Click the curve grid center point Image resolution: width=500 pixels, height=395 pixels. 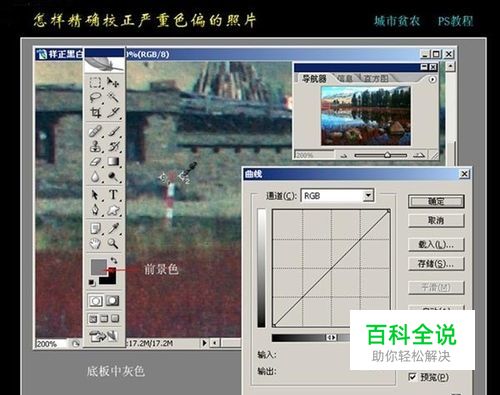[x=331, y=268]
